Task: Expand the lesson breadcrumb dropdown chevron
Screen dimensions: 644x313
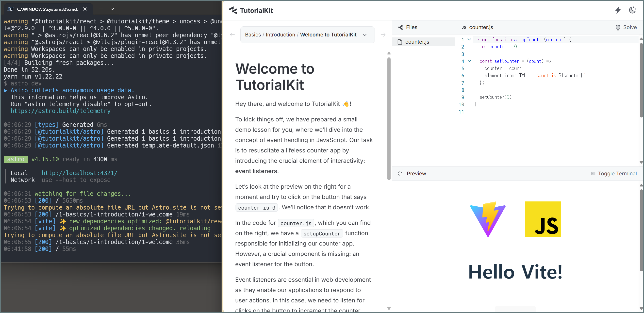Action: [364, 35]
